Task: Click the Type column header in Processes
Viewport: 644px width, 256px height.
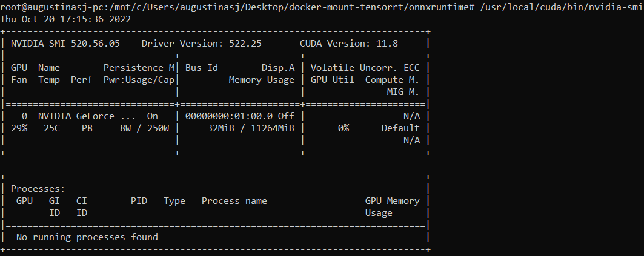Action: click(x=174, y=201)
